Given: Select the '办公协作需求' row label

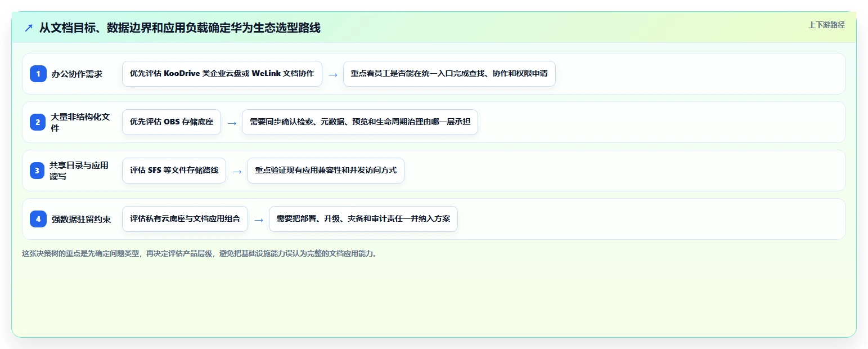Looking at the screenshot, I should tap(77, 74).
